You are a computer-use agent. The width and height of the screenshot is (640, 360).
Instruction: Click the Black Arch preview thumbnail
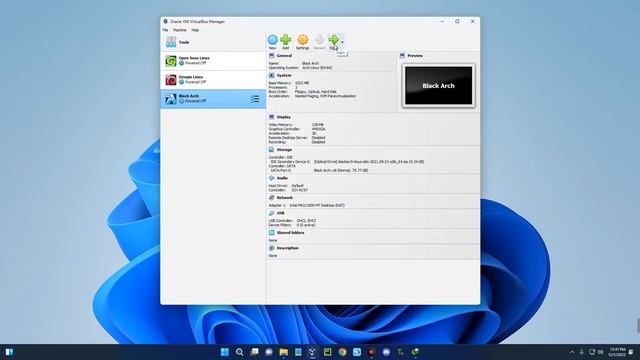[x=438, y=86]
